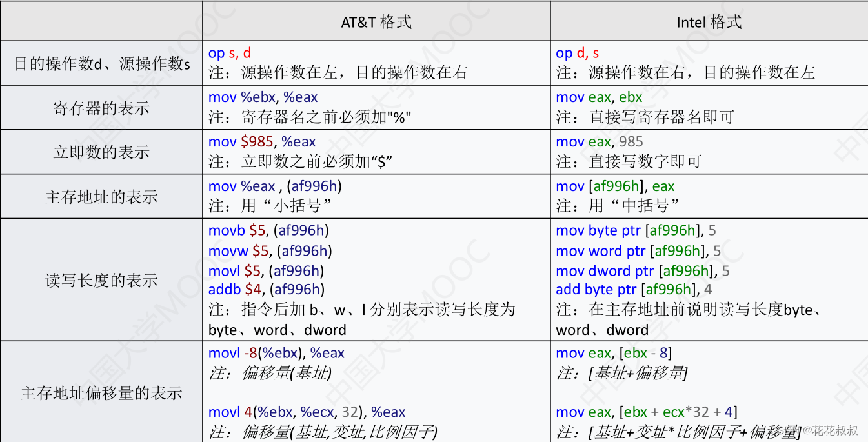The width and height of the screenshot is (868, 442).
Task: Select the 目的操作数d、源操作数s row label
Action: click(x=101, y=63)
